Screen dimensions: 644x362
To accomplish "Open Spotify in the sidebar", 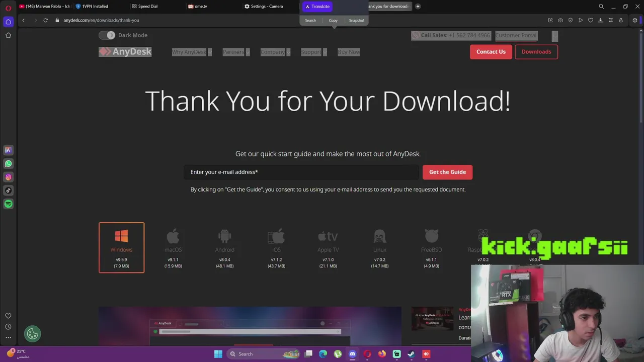I will [x=8, y=204].
